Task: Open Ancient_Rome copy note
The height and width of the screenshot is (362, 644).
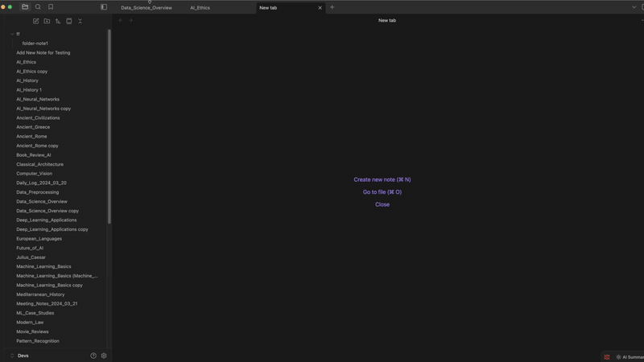Action: (37, 146)
